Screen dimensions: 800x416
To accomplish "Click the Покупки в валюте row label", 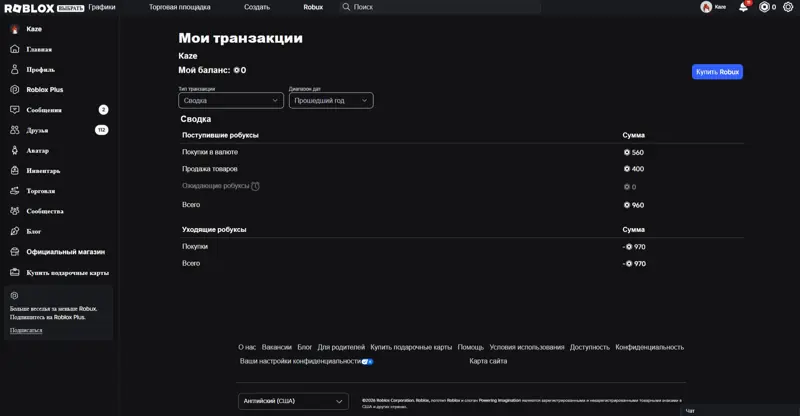I will (210, 152).
